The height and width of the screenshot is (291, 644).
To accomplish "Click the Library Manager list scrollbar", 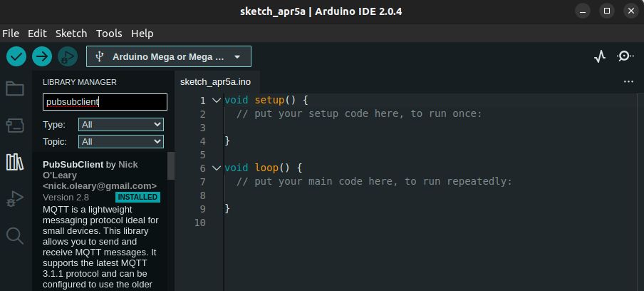I will point(171,165).
